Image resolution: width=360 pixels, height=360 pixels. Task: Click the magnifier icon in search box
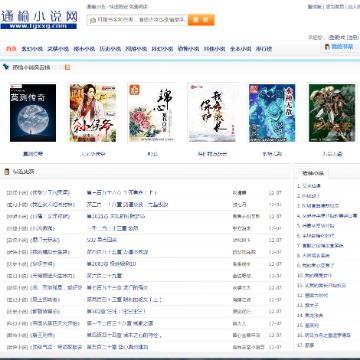point(92,20)
